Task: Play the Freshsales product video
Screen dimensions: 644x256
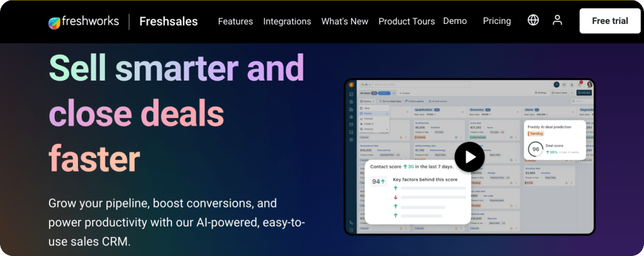Action: (x=470, y=157)
